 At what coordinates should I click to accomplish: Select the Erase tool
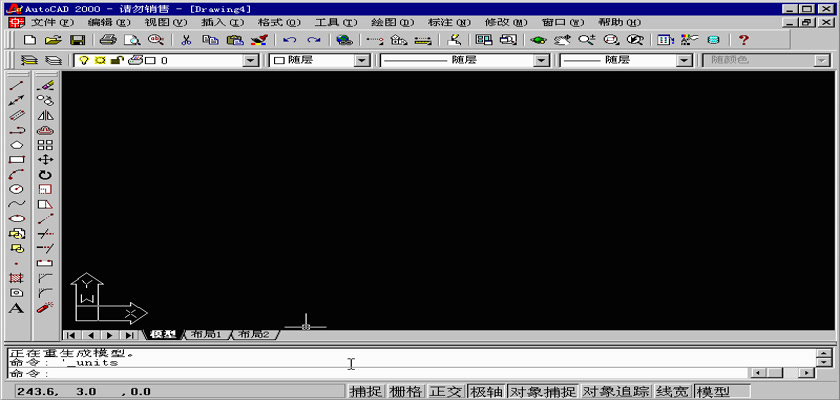(46, 85)
